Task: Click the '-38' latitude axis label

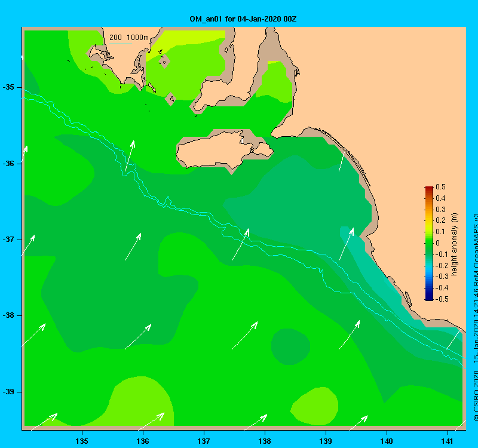Action: [8, 315]
